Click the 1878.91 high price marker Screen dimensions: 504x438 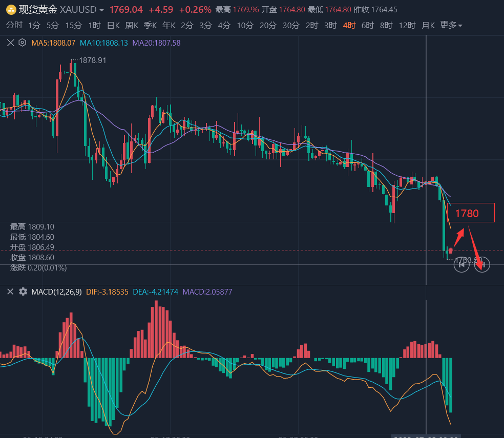tap(92, 60)
